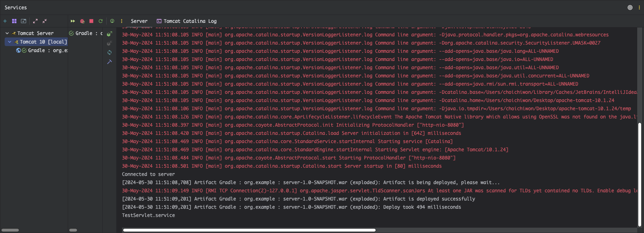
Task: Click the console vertical scrollbar
Action: point(640,175)
